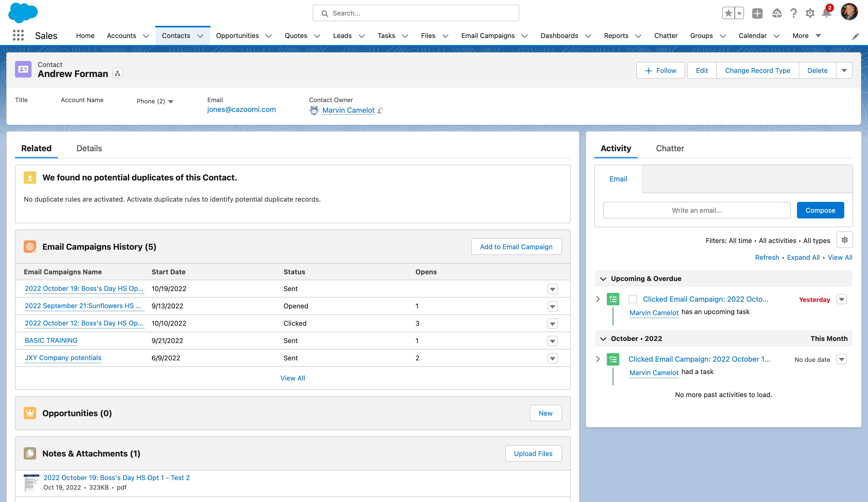Click Upload Files
The image size is (868, 502).
tap(533, 453)
